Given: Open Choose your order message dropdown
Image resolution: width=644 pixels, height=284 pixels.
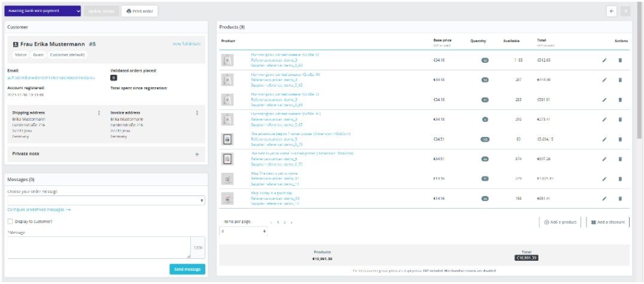Looking at the screenshot, I should pos(106,200).
